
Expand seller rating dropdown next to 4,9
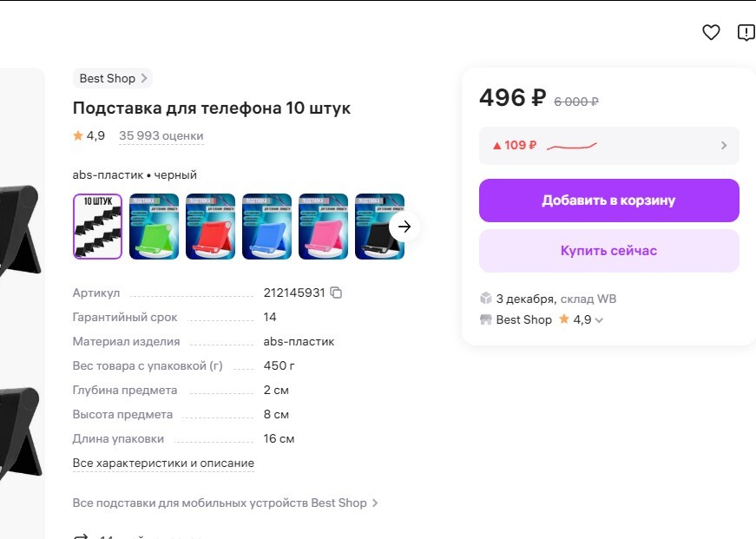click(599, 320)
